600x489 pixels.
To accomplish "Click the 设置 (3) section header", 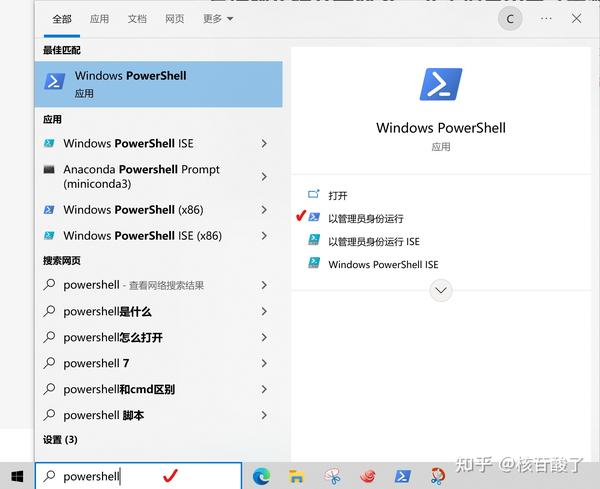I will point(60,440).
